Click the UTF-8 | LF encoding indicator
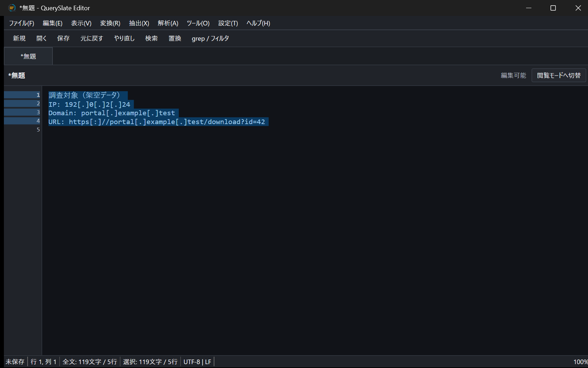The width and height of the screenshot is (588, 368). coord(197,362)
